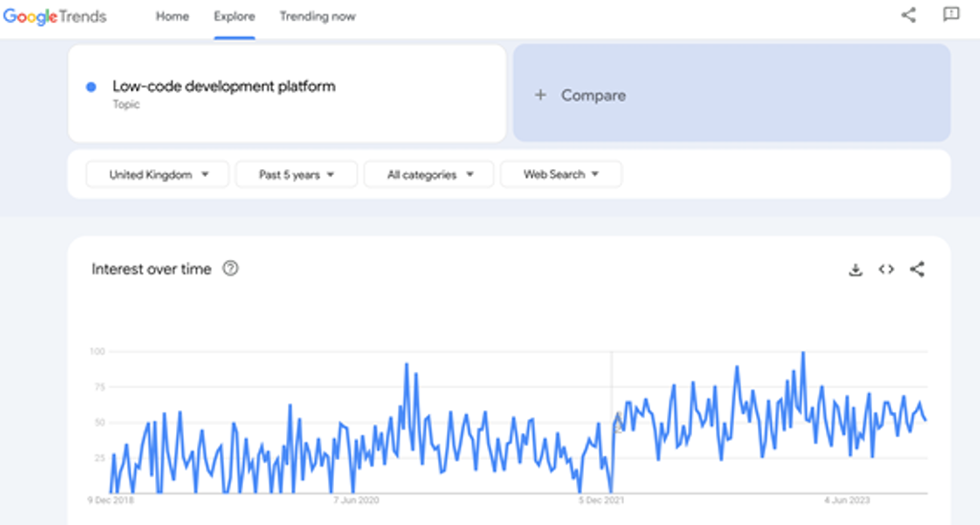Image resolution: width=980 pixels, height=525 pixels.
Task: Click the highest peak on the trend line
Action: click(803, 353)
